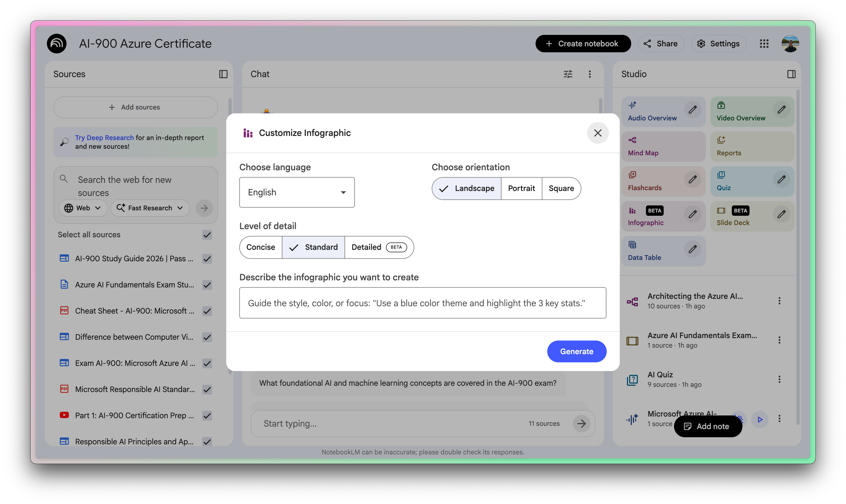Uncheck the Cheat Sheet AI-900 source

[x=207, y=311]
